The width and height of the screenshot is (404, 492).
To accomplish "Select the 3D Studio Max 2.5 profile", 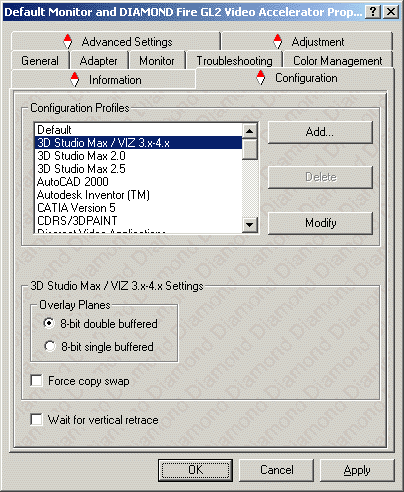I will (x=138, y=169).
